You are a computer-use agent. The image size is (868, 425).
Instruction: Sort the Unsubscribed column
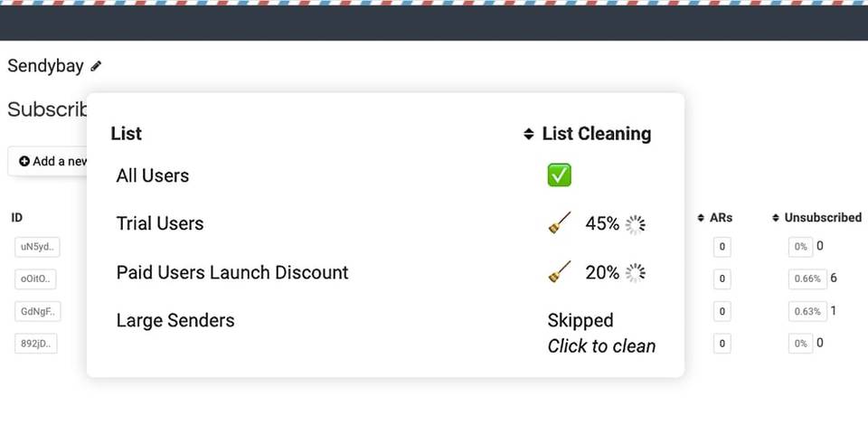776,218
